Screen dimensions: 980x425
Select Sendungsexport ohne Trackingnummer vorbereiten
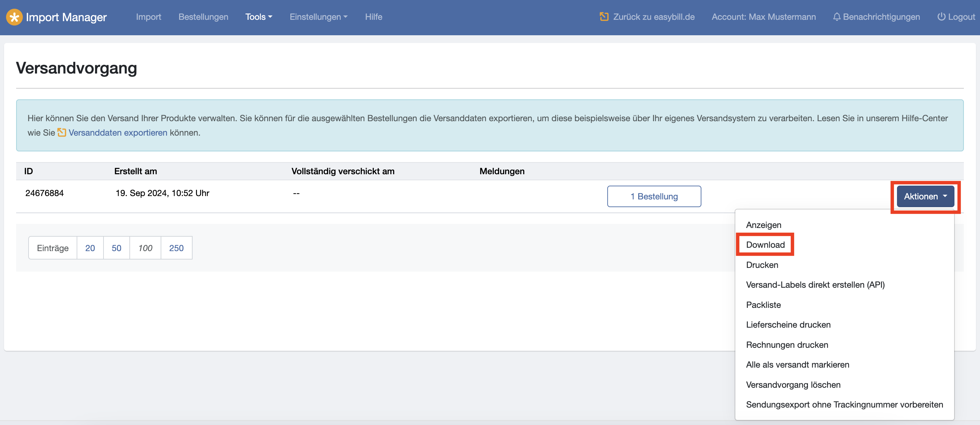pyautogui.click(x=844, y=404)
